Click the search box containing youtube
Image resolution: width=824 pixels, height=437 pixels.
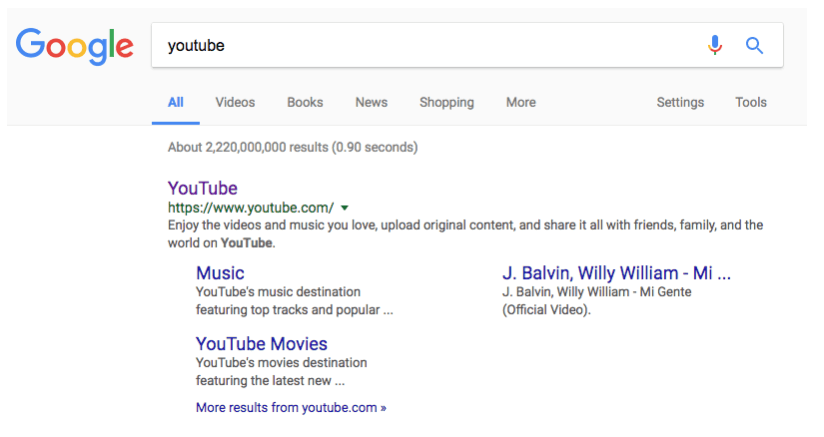[467, 45]
